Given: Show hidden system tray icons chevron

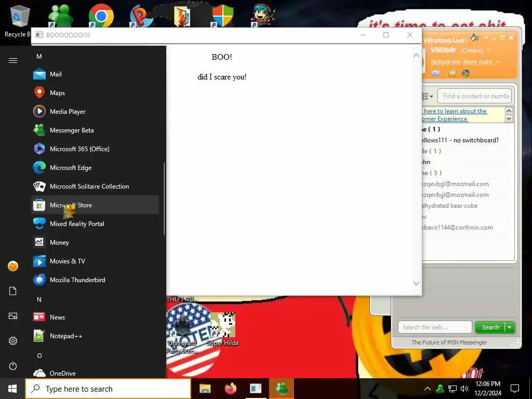Looking at the screenshot, I should (x=428, y=389).
